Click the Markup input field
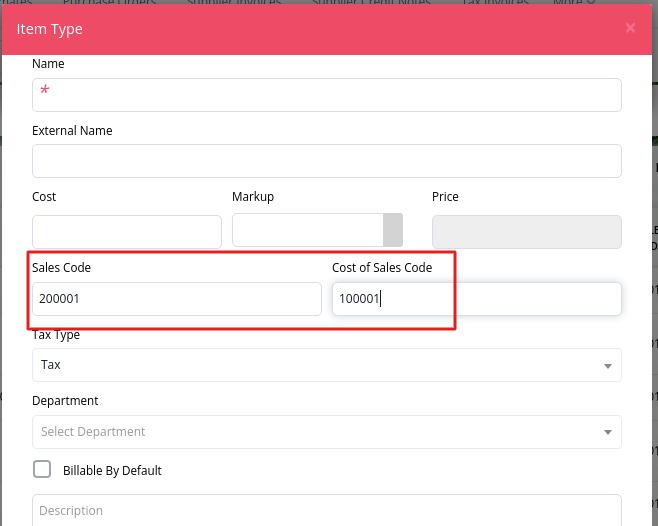This screenshot has height=526, width=658. (308, 230)
